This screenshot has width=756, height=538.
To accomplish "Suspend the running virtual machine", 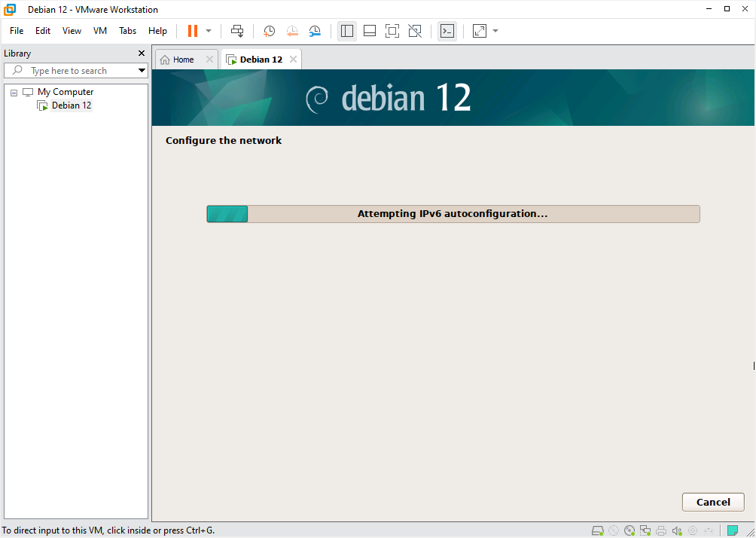I will click(x=193, y=31).
